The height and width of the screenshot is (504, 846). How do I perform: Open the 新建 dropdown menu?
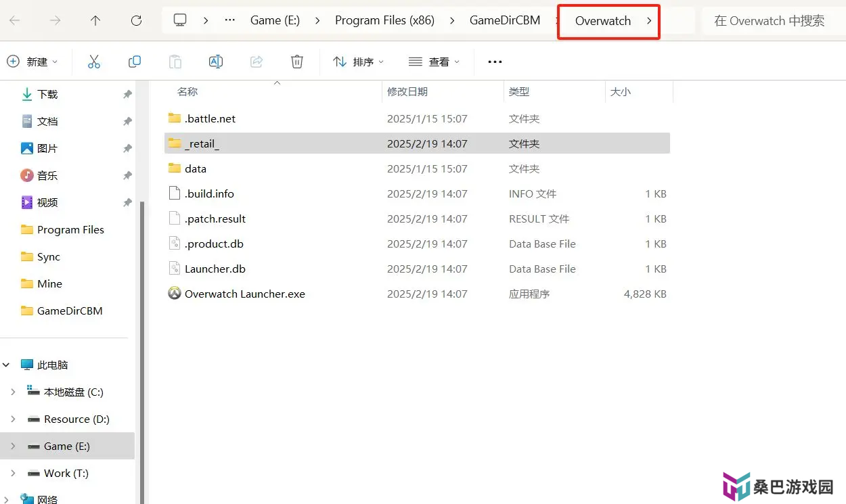click(x=32, y=62)
